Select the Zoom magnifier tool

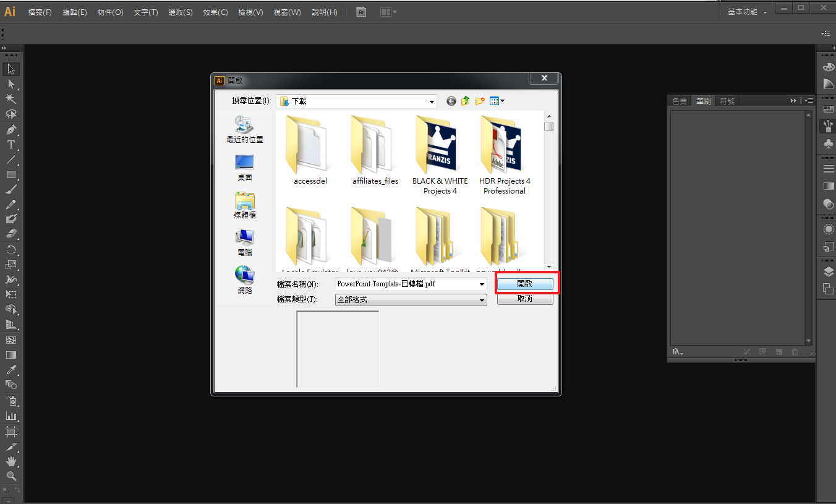point(11,476)
